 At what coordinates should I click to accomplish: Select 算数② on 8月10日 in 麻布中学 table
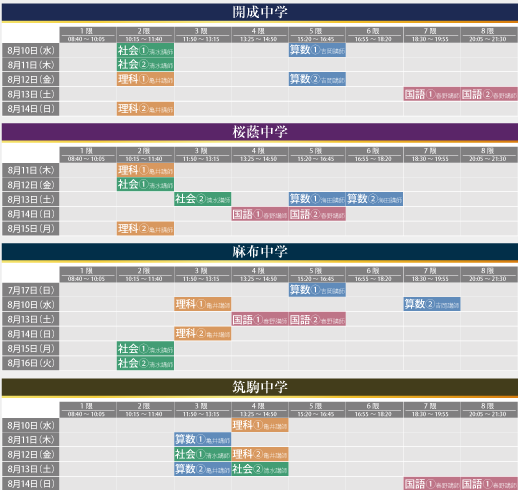click(432, 304)
